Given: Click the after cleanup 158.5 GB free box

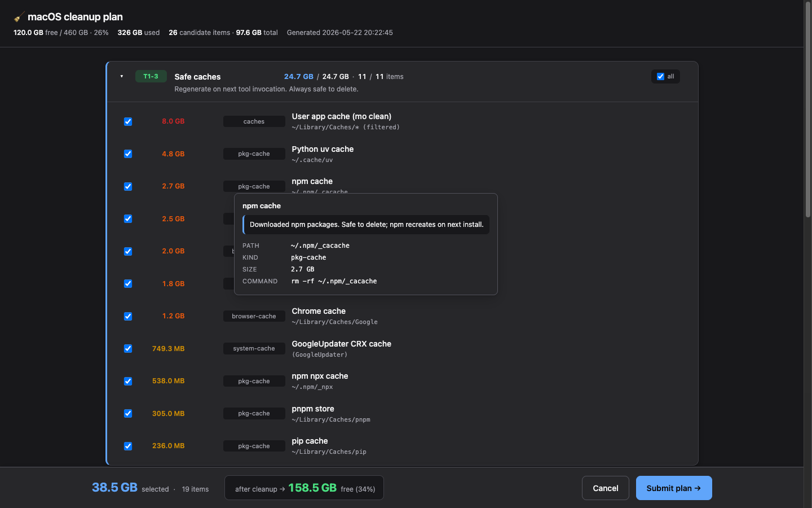Looking at the screenshot, I should point(304,488).
